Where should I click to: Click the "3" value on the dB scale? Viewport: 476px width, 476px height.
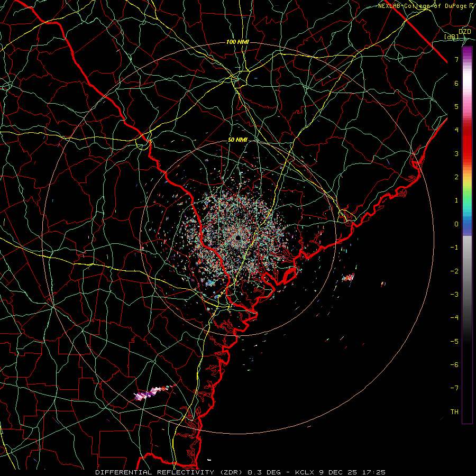(x=456, y=153)
